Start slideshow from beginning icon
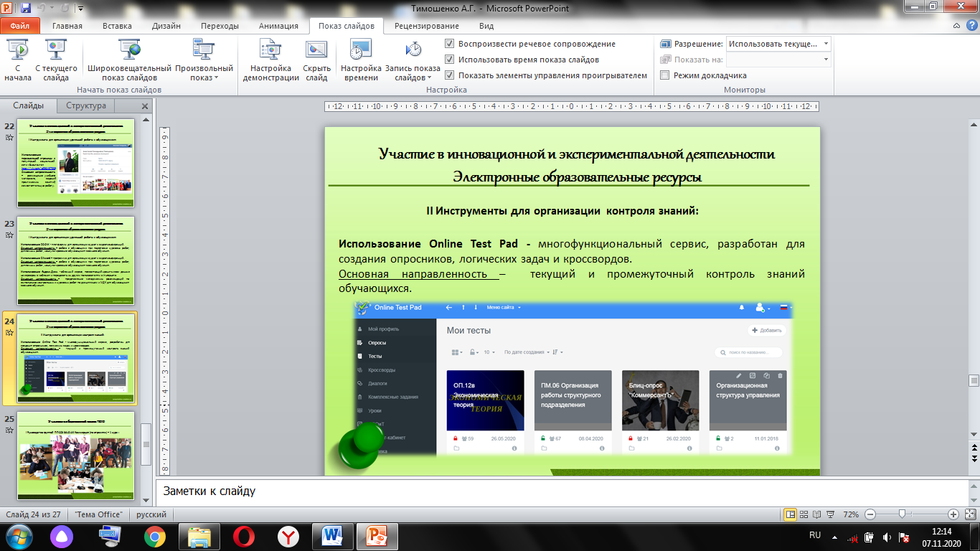Screen dimensions: 980x551 pos(17,50)
